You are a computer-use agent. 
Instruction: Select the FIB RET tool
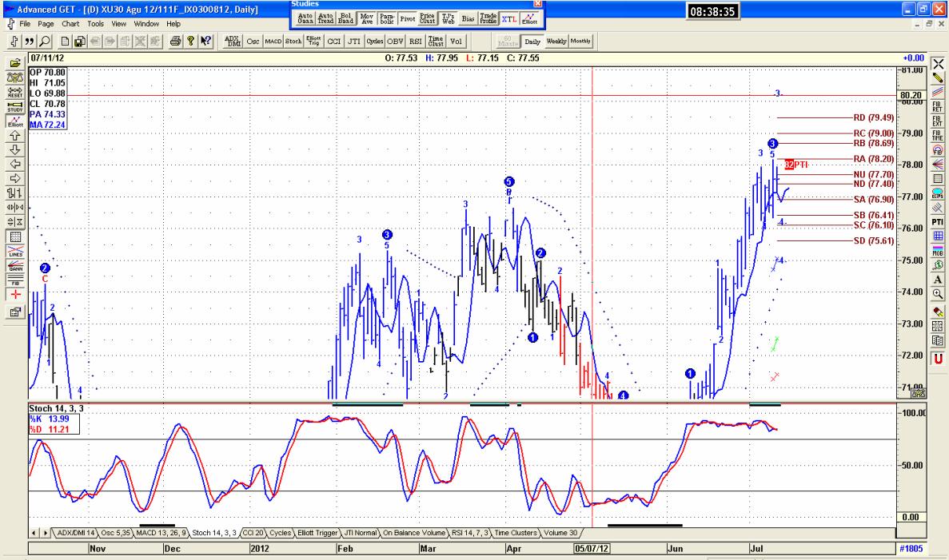[x=937, y=106]
